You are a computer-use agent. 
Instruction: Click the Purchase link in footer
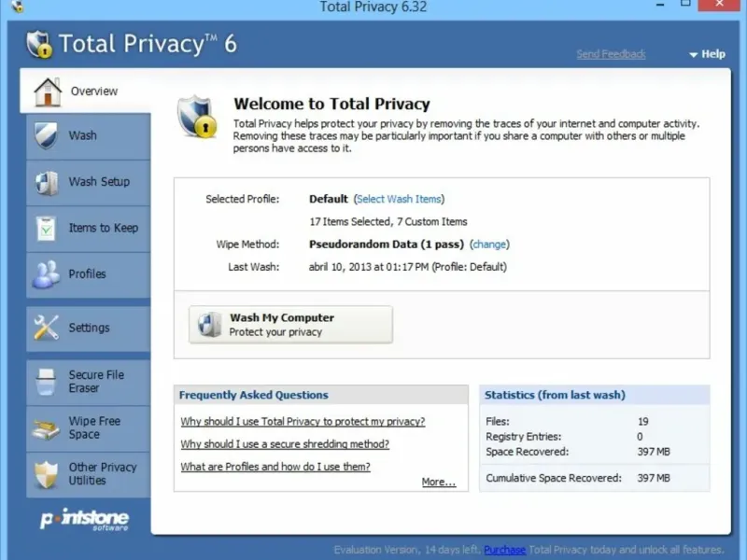[x=504, y=550]
